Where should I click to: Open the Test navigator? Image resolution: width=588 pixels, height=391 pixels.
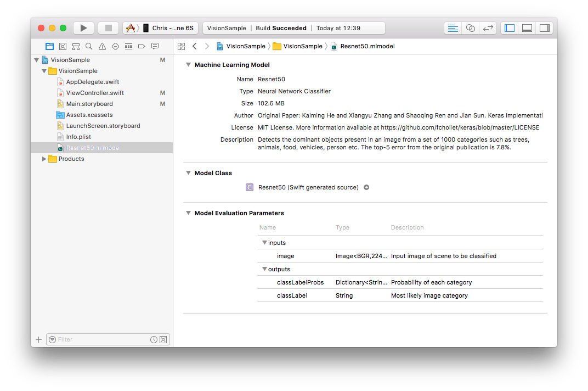[116, 46]
